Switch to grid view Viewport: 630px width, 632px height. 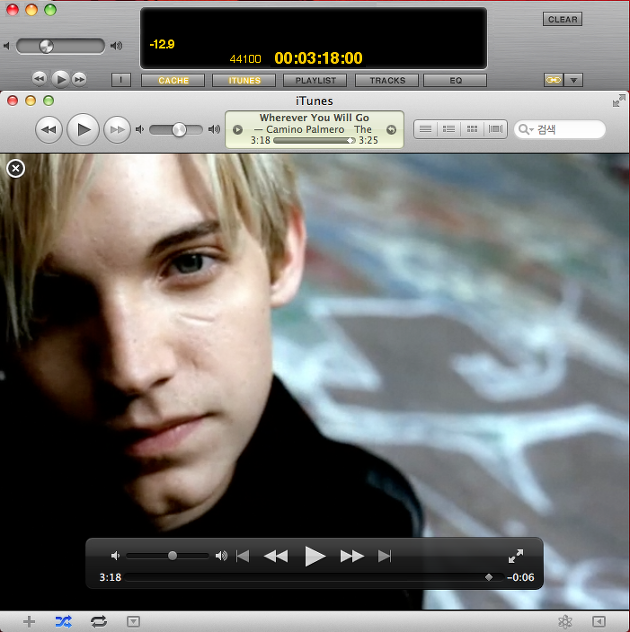coord(472,129)
